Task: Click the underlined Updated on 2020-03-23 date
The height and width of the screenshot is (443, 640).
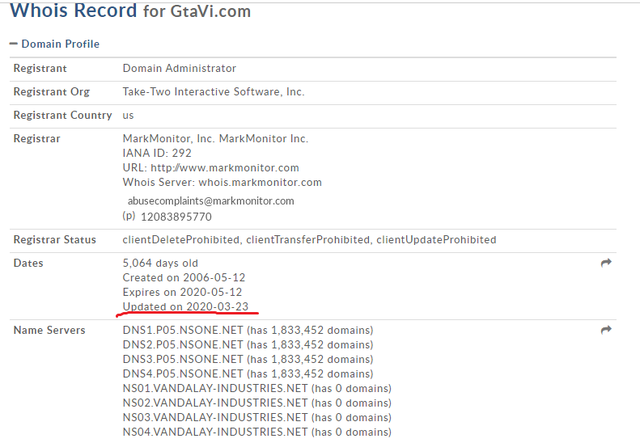Action: point(186,305)
